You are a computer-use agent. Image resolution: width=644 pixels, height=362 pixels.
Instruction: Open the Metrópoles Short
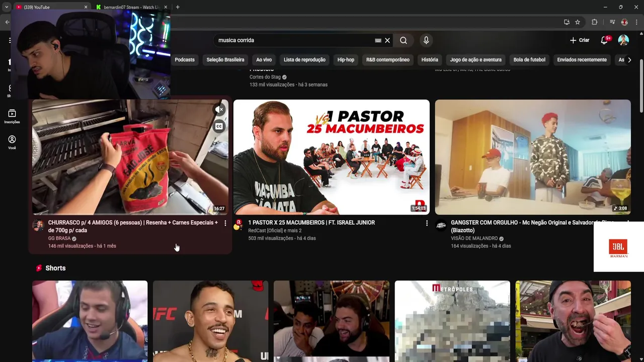(x=452, y=321)
